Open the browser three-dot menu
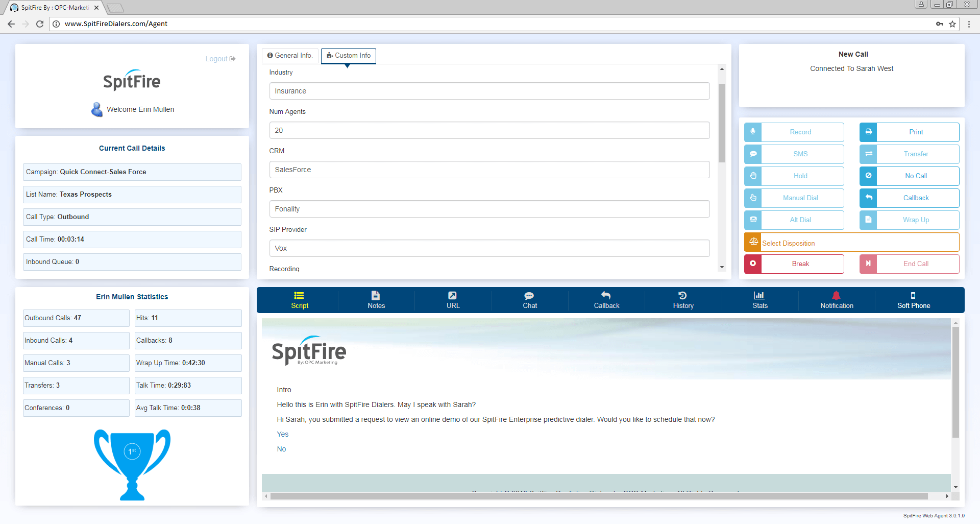 969,24
